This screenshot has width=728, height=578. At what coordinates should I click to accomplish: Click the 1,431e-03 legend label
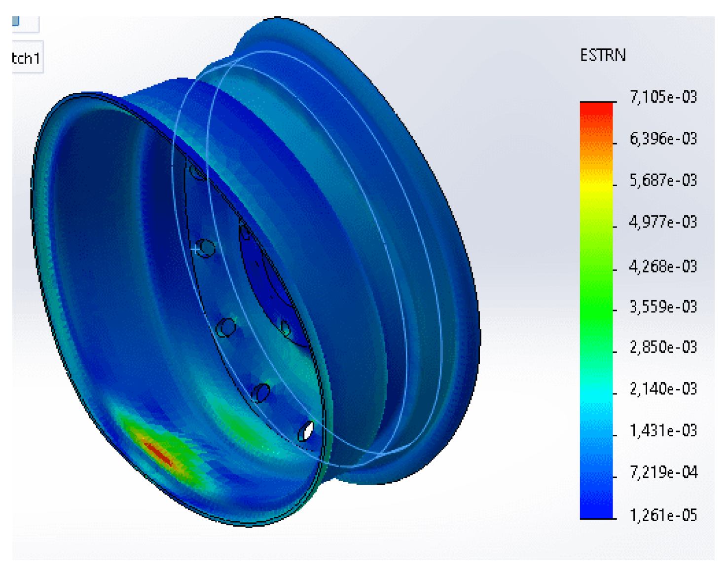click(663, 430)
